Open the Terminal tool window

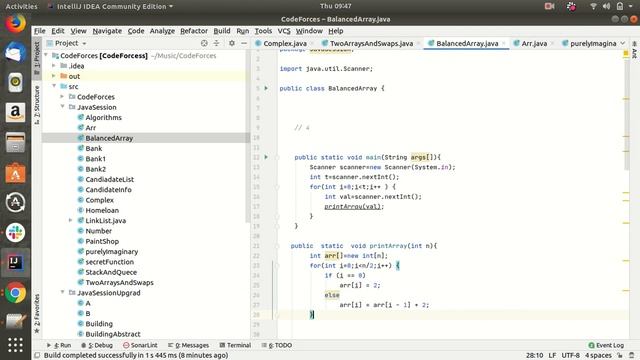[x=235, y=345]
